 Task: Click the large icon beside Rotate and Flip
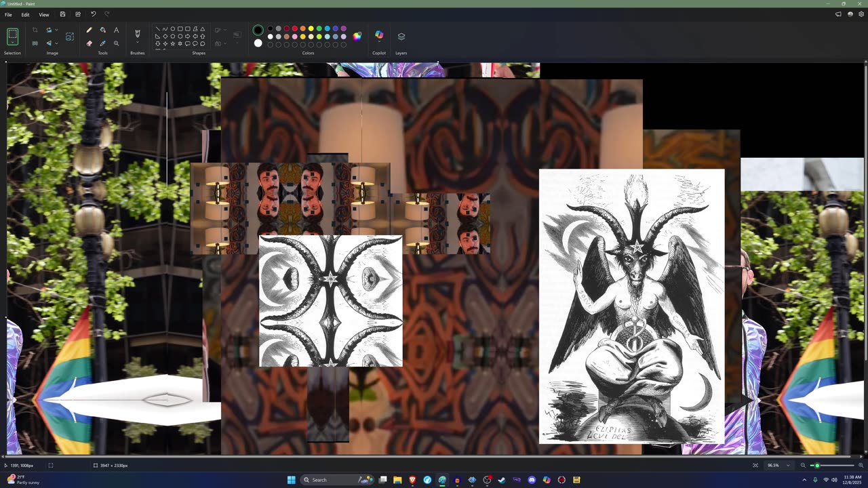click(x=69, y=36)
